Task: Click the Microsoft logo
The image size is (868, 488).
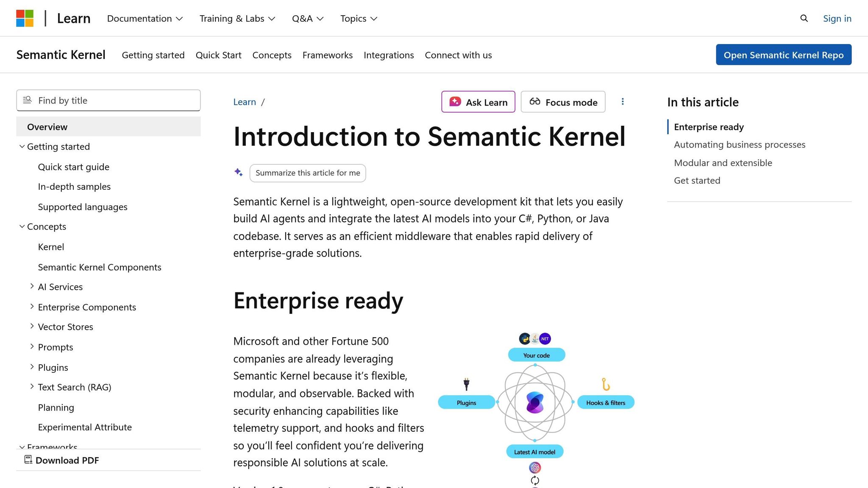Action: click(x=25, y=18)
